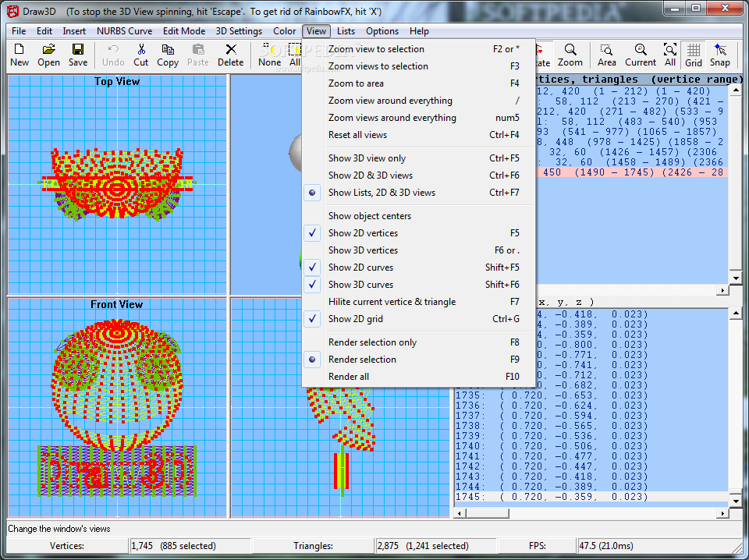Viewport: 749px width, 560px height.
Task: Click the Undo toolbar icon
Action: point(113,55)
